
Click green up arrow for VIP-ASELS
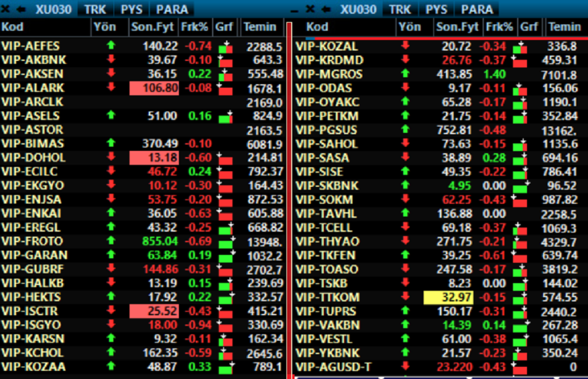tap(110, 115)
